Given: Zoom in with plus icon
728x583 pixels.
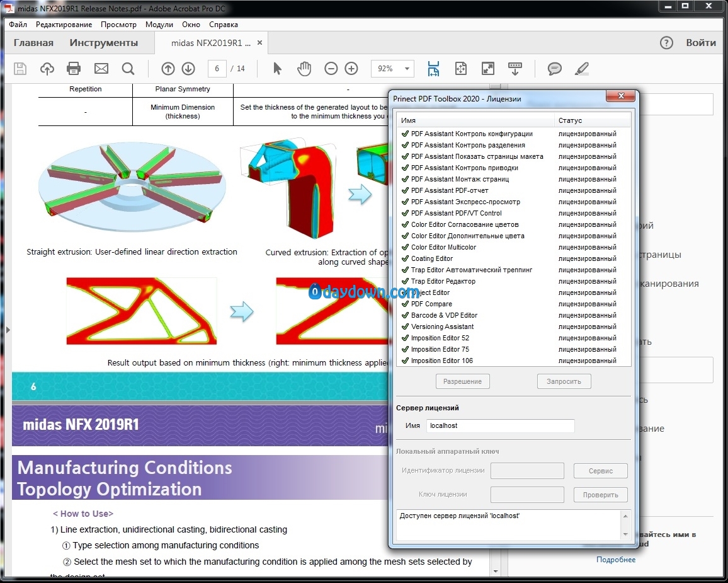Looking at the screenshot, I should click(x=351, y=69).
